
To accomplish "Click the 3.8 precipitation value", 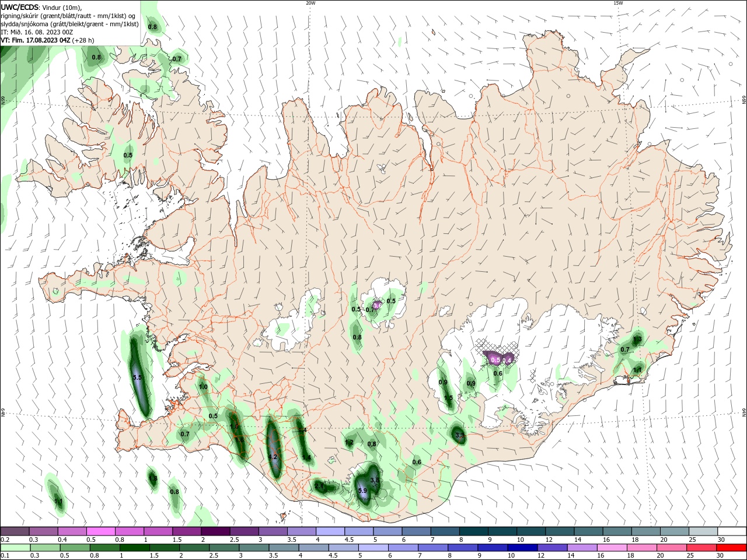I will click(x=375, y=480).
